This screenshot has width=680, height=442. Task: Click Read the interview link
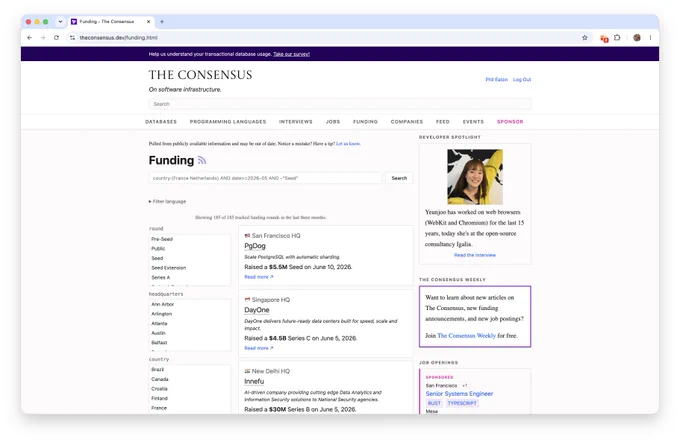click(x=475, y=255)
